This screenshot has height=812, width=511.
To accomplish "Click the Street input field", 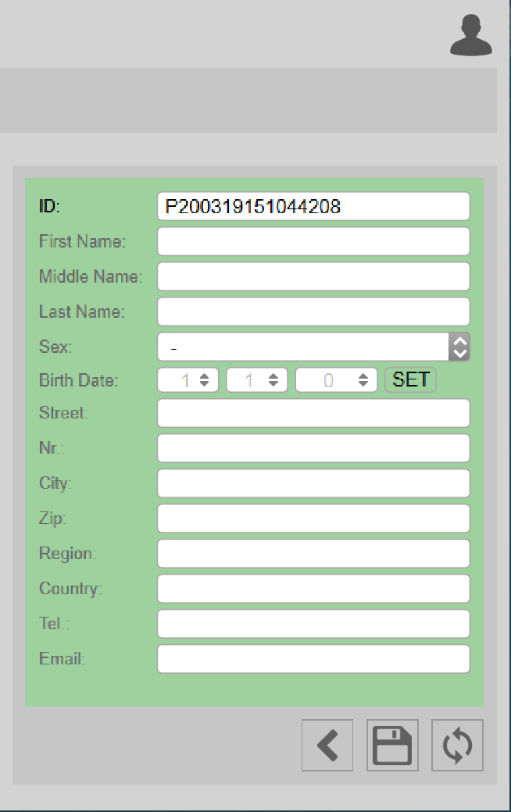I will pos(313,413).
